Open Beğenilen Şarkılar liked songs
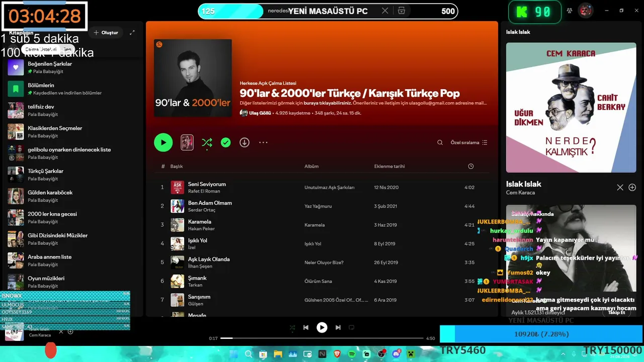Screen dimensions: 644x362 point(73,67)
